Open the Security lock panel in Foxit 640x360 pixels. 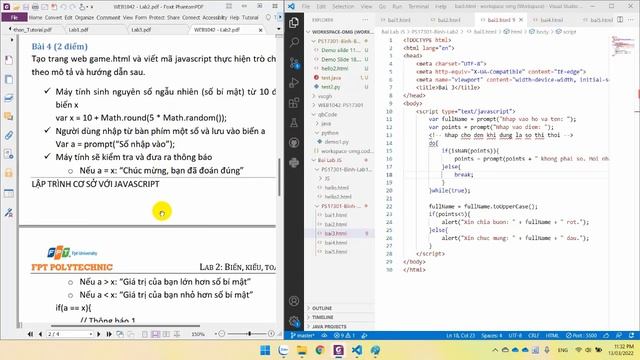[x=9, y=173]
